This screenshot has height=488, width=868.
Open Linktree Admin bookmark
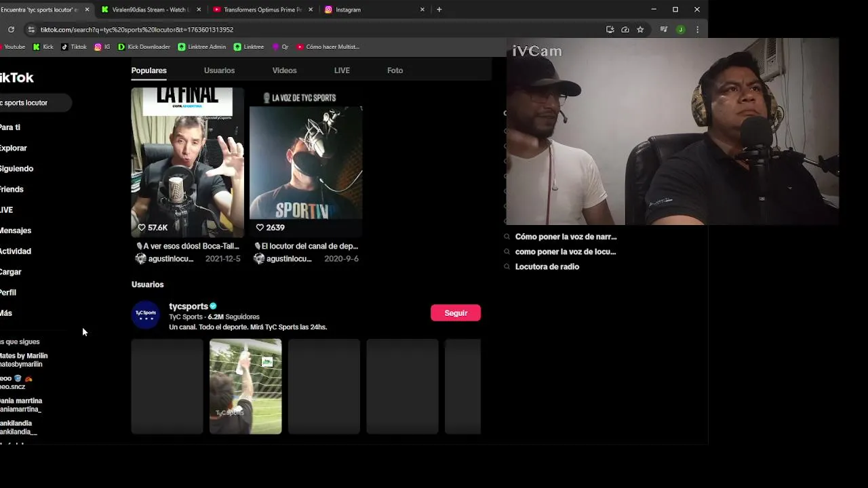click(201, 47)
